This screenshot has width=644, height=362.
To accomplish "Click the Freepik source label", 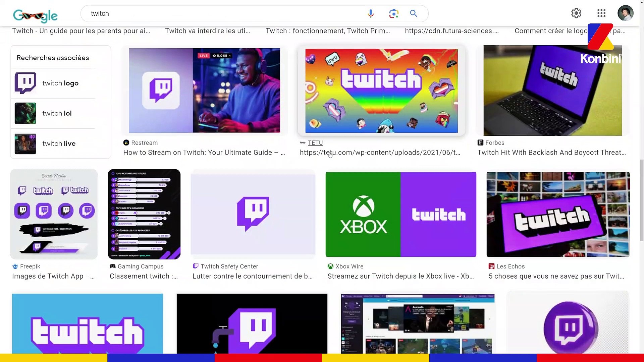I will pyautogui.click(x=30, y=266).
